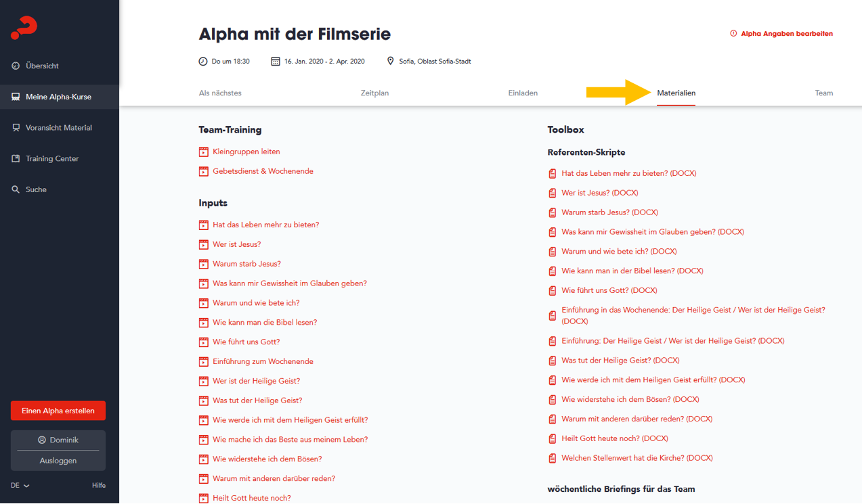Open script Hat das Leben mehr zu bieten? (DOCX)
The image size is (862, 504).
tap(629, 174)
